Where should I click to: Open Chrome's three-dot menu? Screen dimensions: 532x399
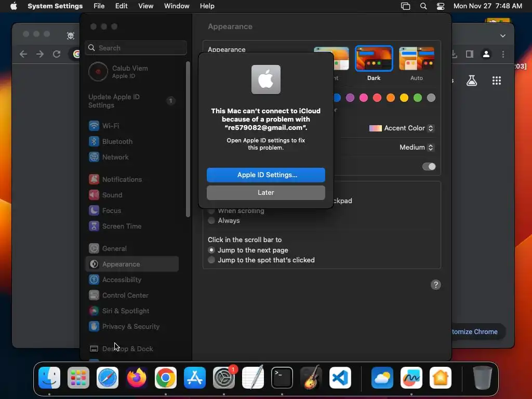pos(503,54)
